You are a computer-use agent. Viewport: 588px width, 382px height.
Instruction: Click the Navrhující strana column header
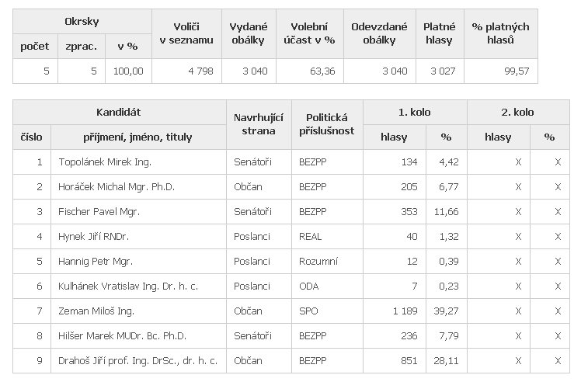coord(259,124)
